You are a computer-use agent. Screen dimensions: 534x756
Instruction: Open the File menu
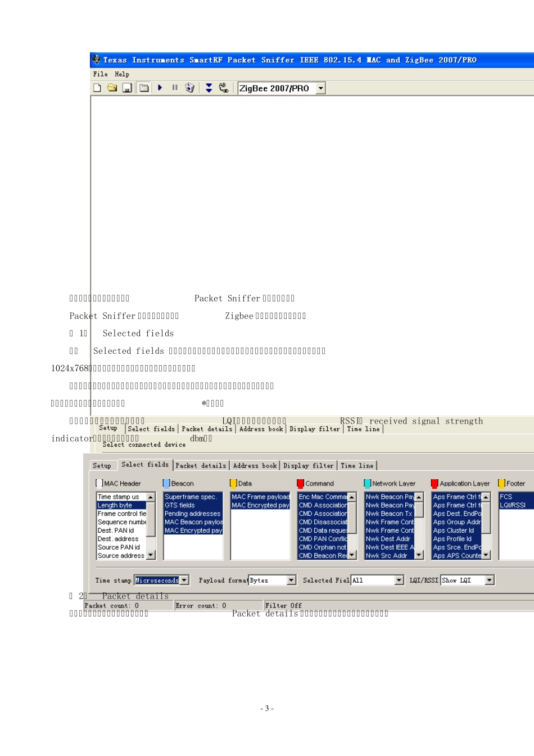[x=101, y=74]
